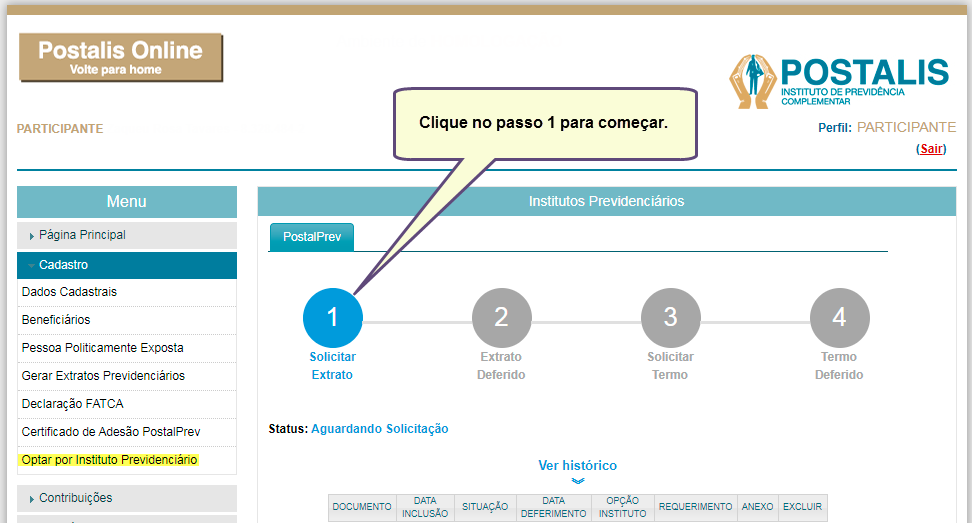Click the Sair logout link
The height and width of the screenshot is (523, 972).
pos(931,149)
